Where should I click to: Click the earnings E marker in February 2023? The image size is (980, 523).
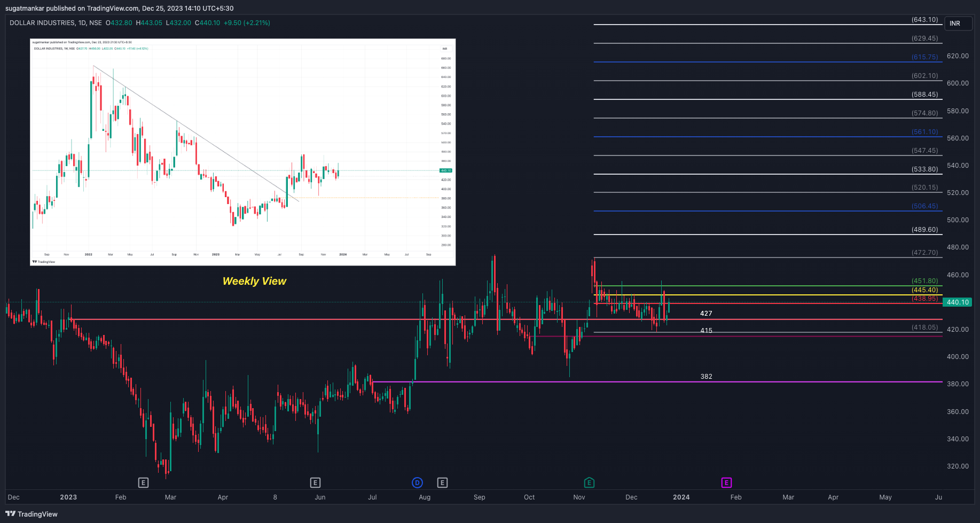[143, 483]
